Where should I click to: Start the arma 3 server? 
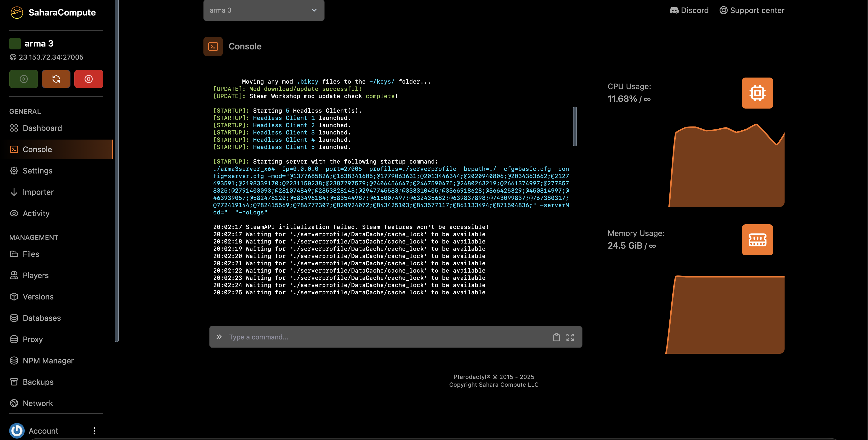pos(23,79)
